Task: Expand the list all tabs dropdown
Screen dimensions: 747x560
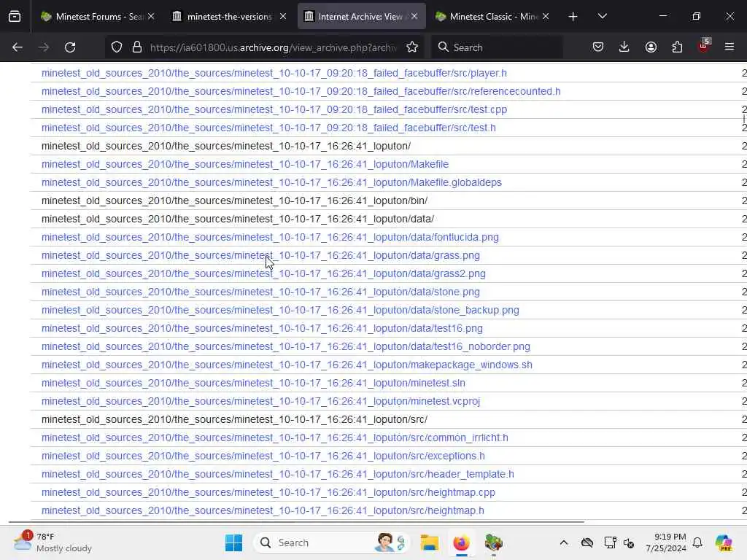Action: (602, 17)
